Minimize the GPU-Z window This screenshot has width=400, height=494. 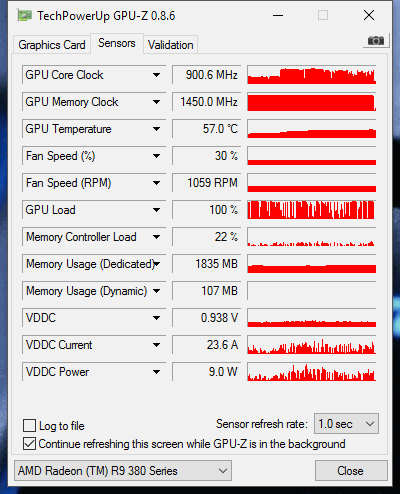278,15
